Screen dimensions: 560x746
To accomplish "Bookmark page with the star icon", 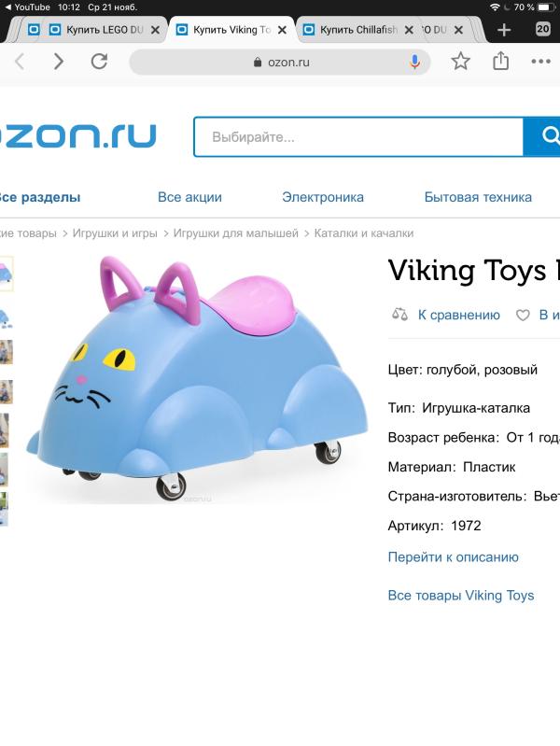I will coord(460,62).
